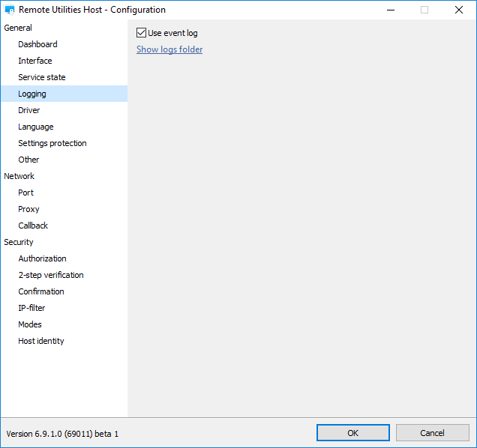Close the Configuration window
477x448 pixels.
[x=458, y=10]
